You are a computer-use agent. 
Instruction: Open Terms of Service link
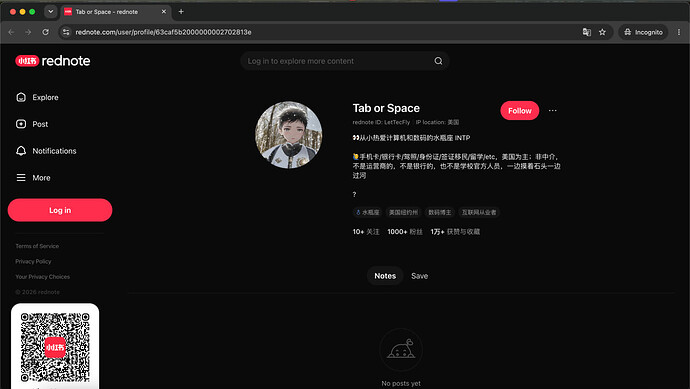[37, 246]
